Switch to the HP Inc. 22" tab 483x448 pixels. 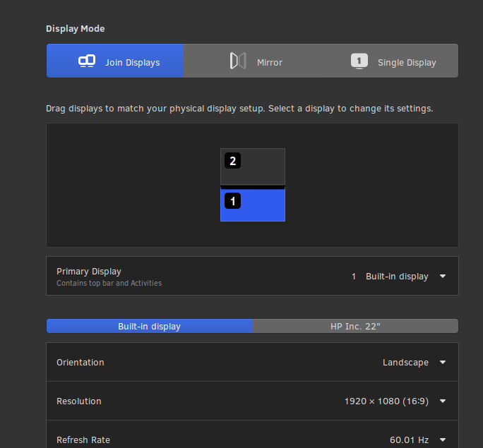coord(355,326)
